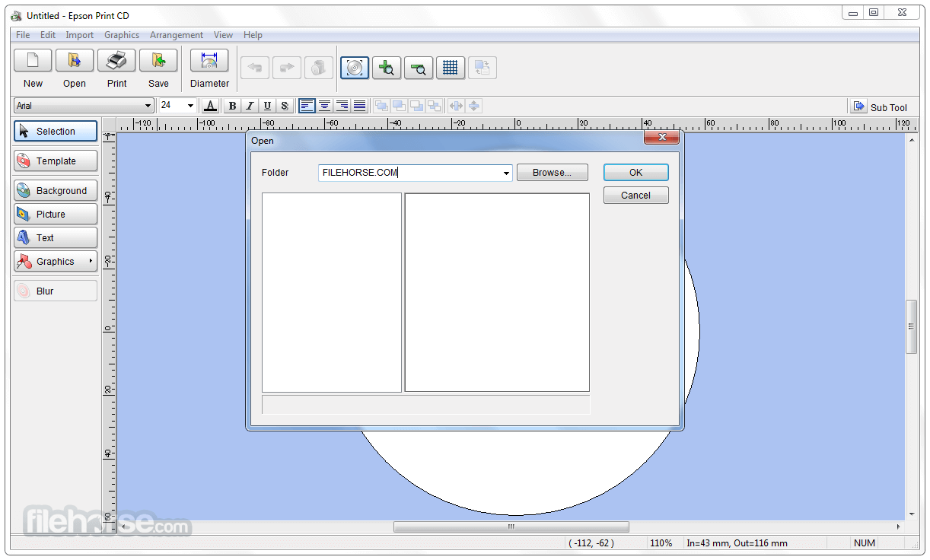Click the In=43 mm, Out=116 mm status
Screen dimensions: 930x560
click(x=737, y=543)
